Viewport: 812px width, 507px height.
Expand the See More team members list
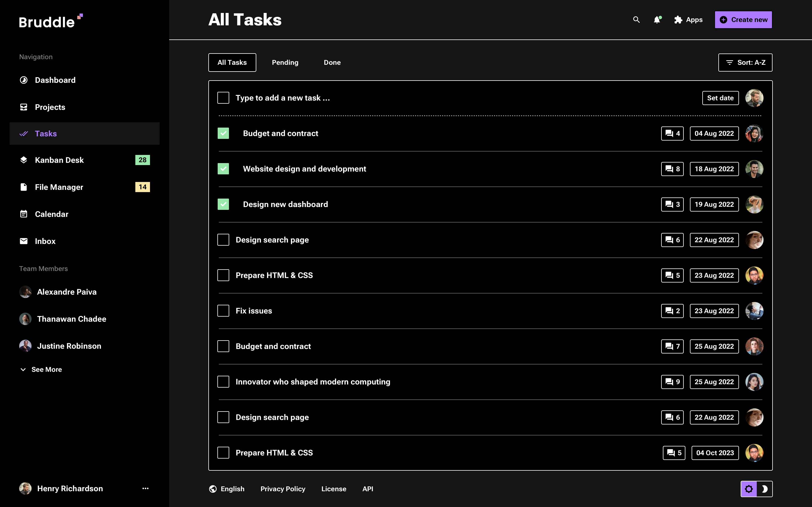tap(47, 369)
